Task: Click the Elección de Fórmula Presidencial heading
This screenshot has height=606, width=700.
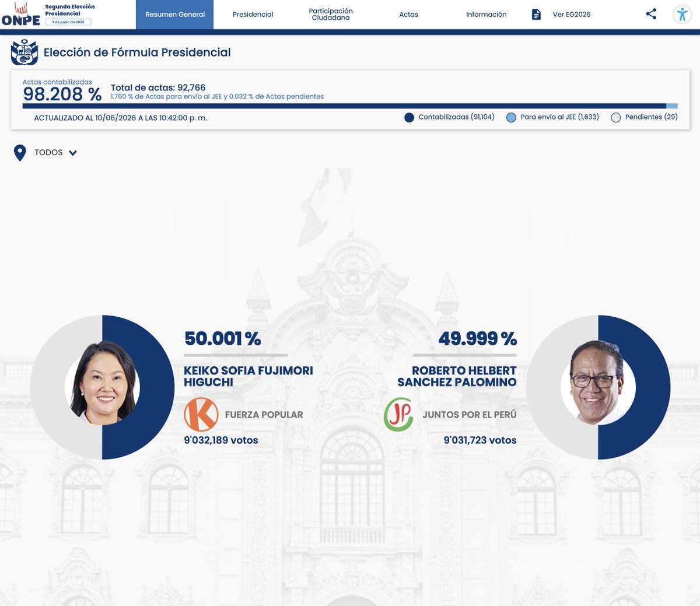Action: (137, 52)
